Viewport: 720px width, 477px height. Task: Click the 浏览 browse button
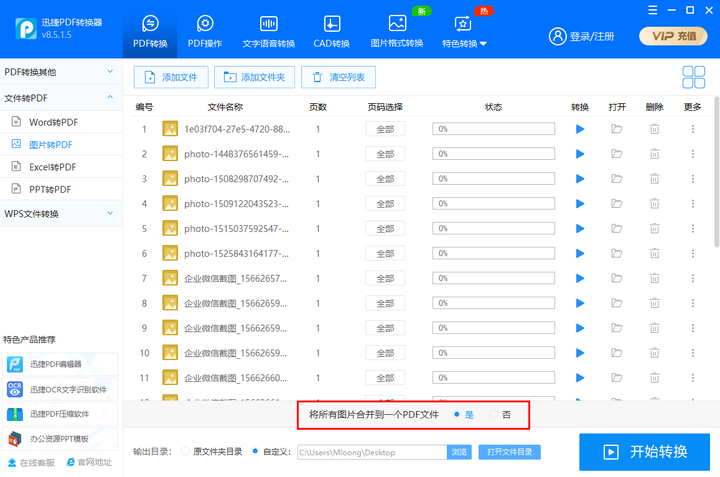tap(459, 452)
